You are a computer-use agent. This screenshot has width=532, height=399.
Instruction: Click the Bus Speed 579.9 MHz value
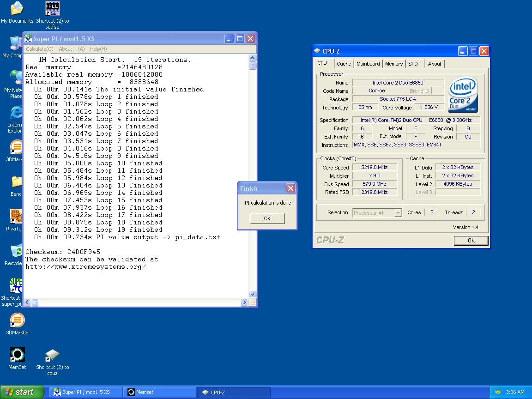click(375, 184)
